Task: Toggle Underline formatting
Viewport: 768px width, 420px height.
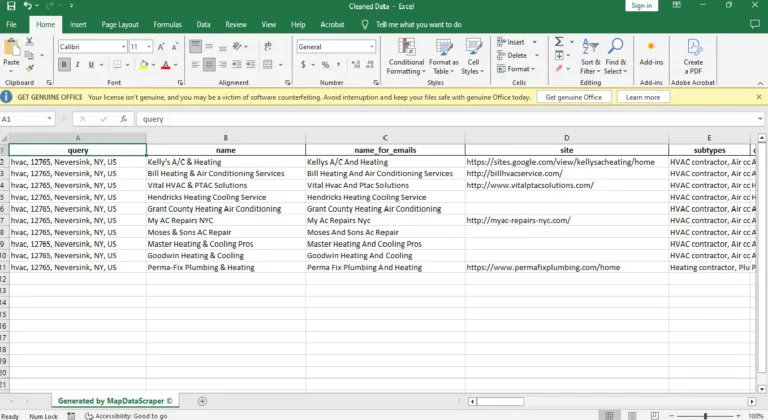Action: pos(91,64)
